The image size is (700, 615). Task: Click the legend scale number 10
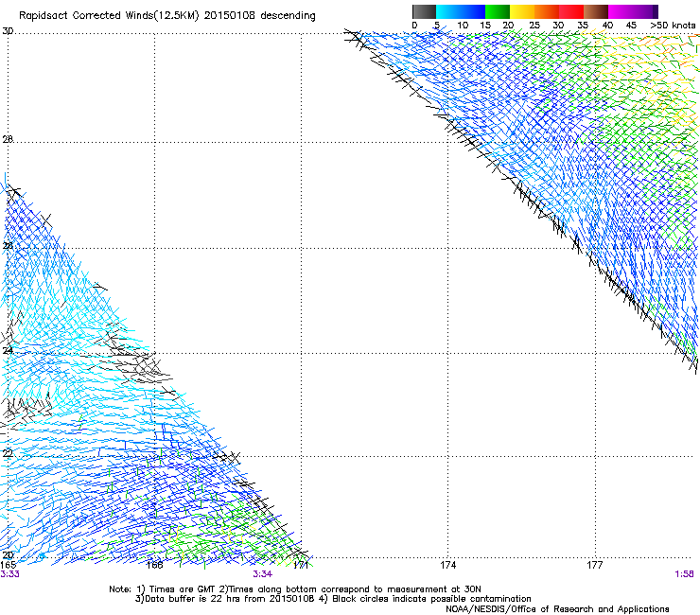point(463,26)
